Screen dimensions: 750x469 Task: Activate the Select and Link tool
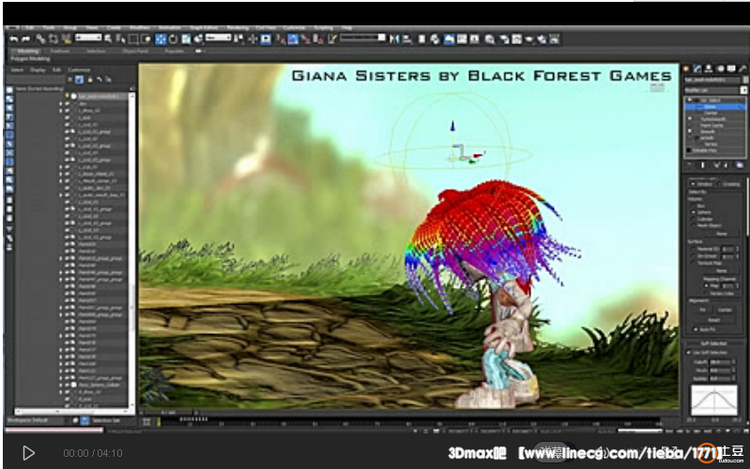pyautogui.click(x=41, y=39)
